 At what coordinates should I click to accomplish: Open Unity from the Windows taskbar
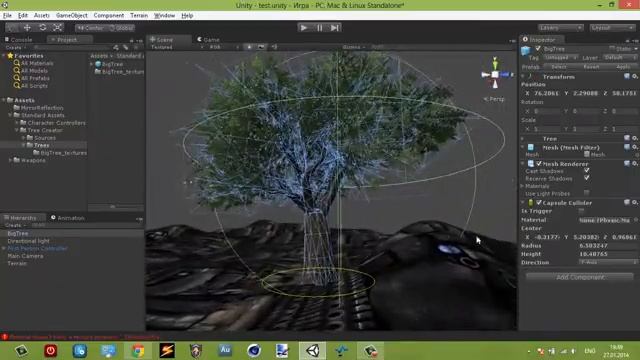tap(313, 351)
